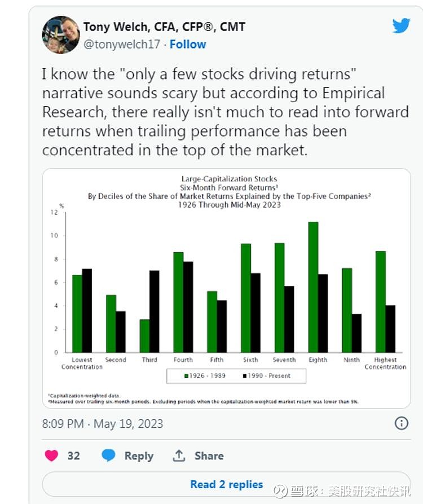Click Read 2 replies button
The height and width of the screenshot is (504, 423).
tap(226, 484)
